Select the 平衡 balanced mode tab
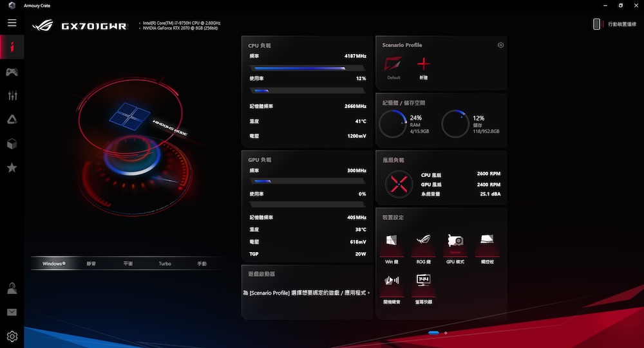Viewport: 644px width, 348px height. click(x=128, y=264)
